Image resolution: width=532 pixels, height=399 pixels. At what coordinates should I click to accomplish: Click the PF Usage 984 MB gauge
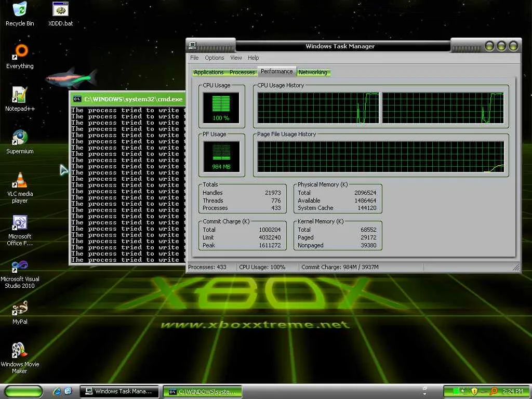(221, 157)
